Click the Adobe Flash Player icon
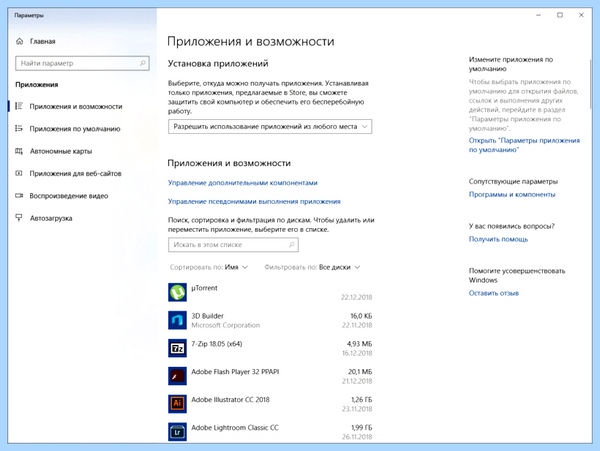This screenshot has width=600, height=451. click(177, 376)
